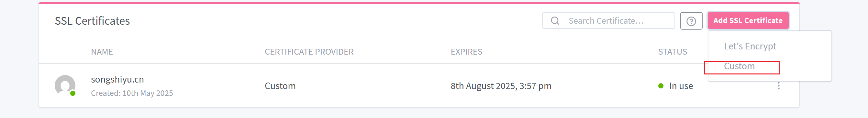Sort by the NAME column header

[102, 52]
